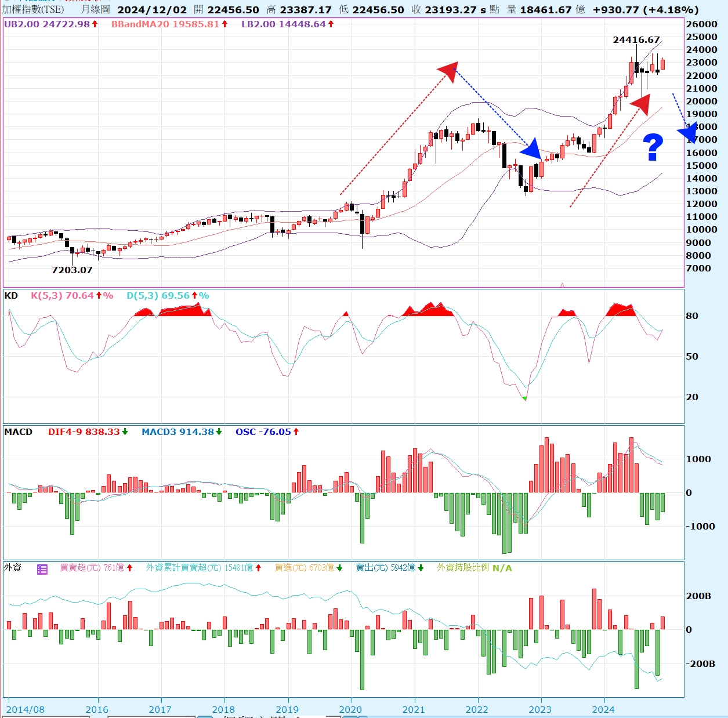Image resolution: width=728 pixels, height=718 pixels.
Task: Click the 2020 marker on the time axis
Action: (350, 709)
